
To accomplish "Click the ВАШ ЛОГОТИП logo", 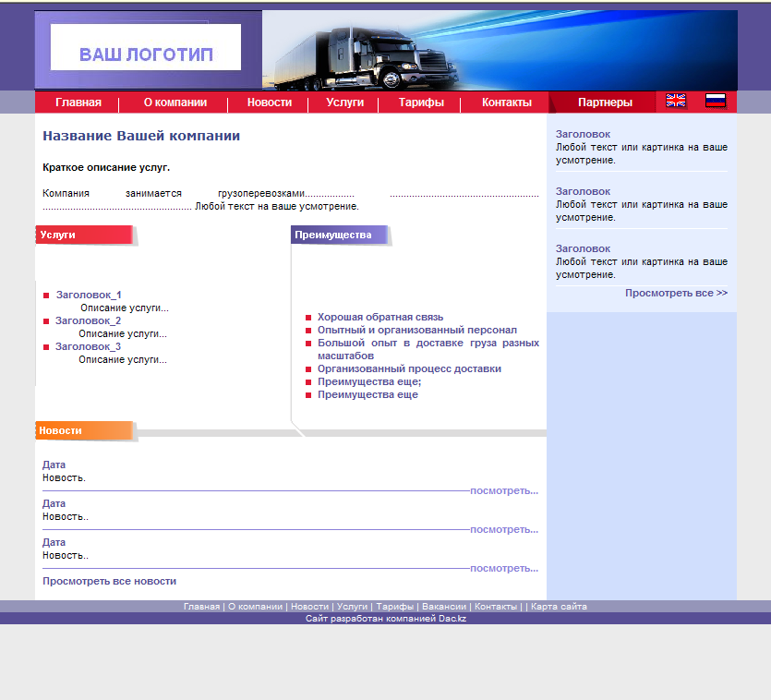I will [x=146, y=47].
